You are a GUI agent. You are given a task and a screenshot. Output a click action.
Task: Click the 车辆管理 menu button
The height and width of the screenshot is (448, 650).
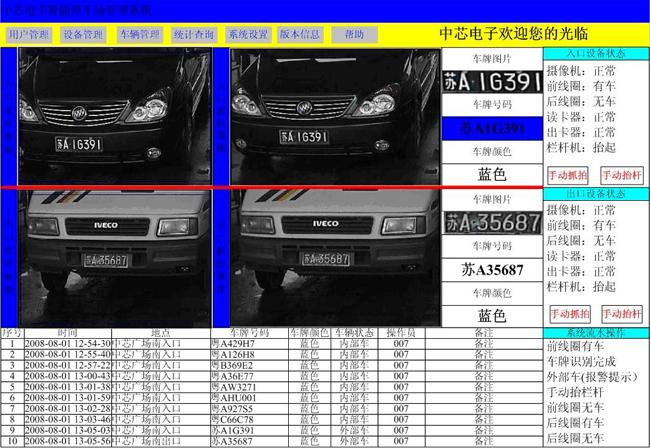tap(139, 34)
